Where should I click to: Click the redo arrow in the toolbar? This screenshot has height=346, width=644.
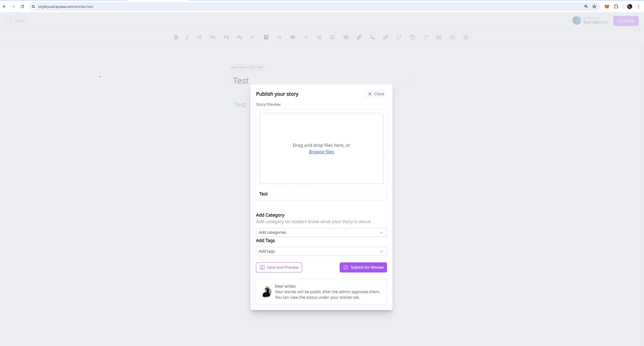(426, 37)
